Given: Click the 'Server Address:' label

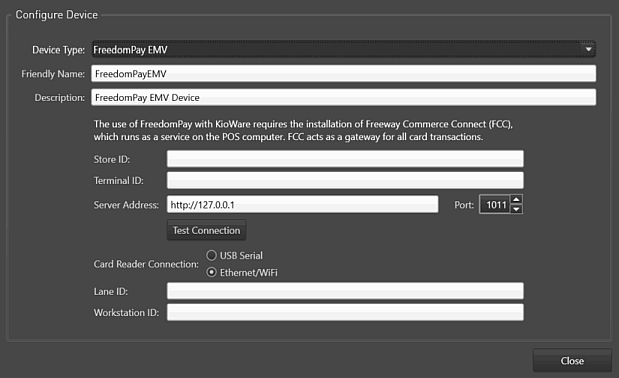Looking at the screenshot, I should 126,205.
